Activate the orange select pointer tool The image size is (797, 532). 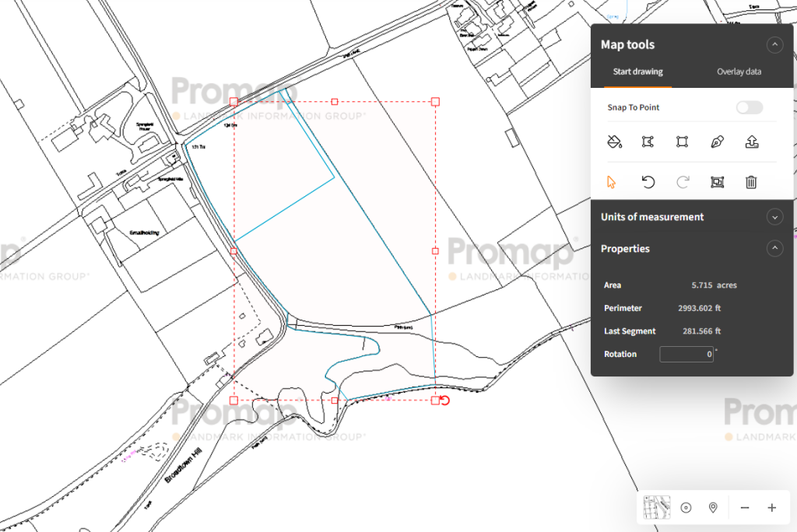point(612,182)
